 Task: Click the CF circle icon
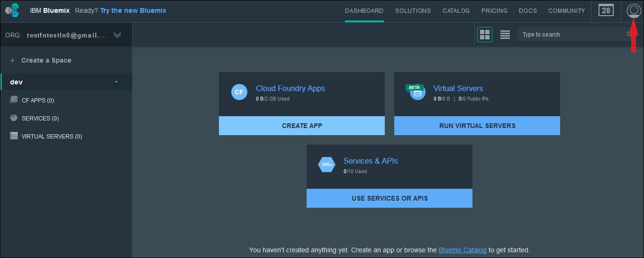click(239, 92)
